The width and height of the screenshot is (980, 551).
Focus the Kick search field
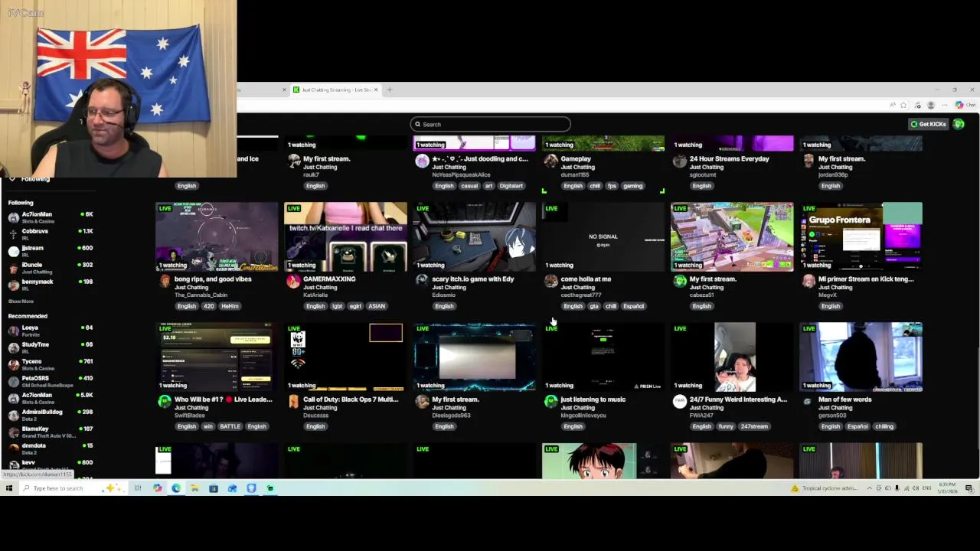click(490, 124)
